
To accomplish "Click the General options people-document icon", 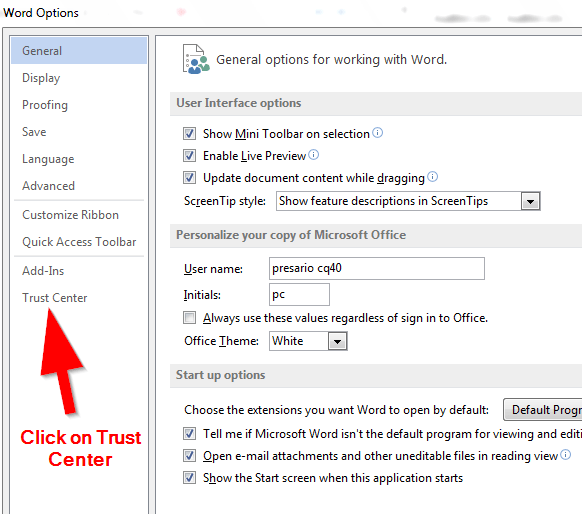I will point(196,59).
